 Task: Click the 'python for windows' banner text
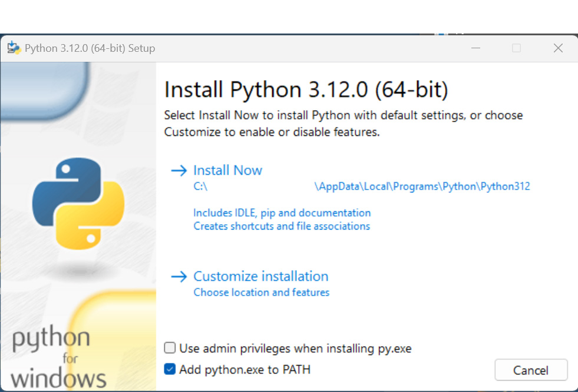(x=59, y=357)
